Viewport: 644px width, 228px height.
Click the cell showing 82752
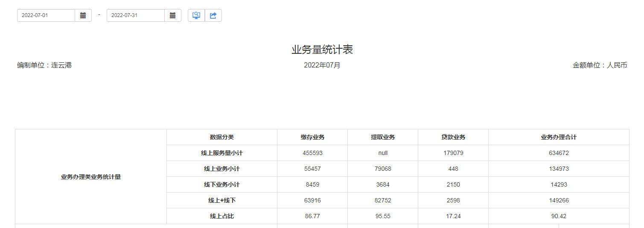[383, 200]
